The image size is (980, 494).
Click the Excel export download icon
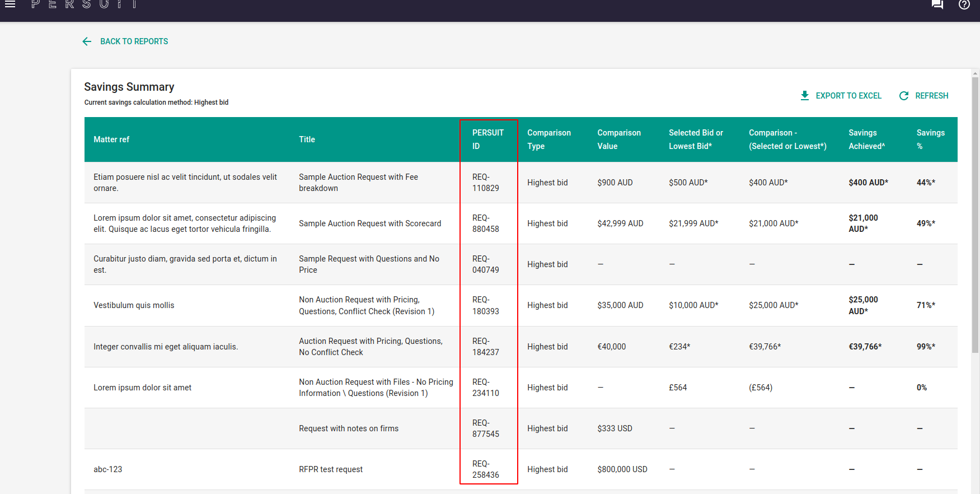point(804,96)
